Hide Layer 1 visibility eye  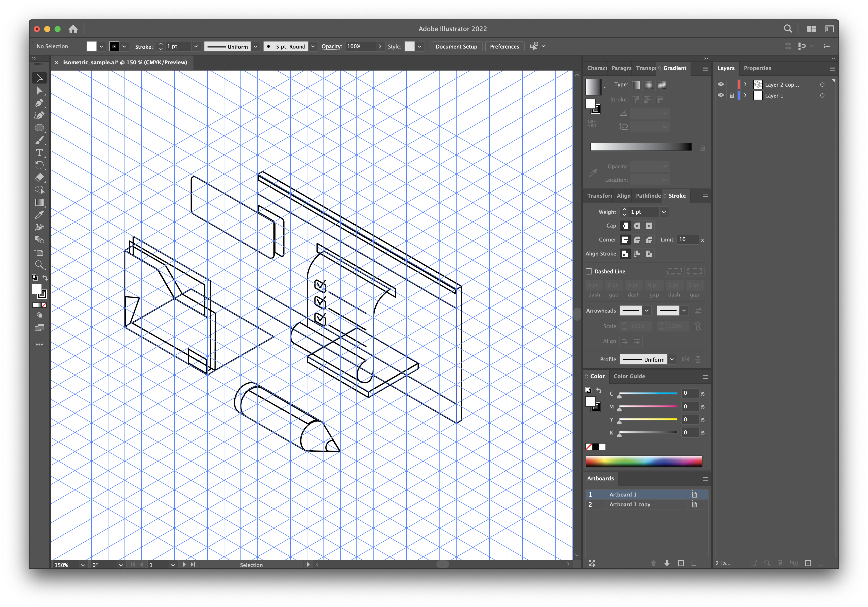click(721, 95)
